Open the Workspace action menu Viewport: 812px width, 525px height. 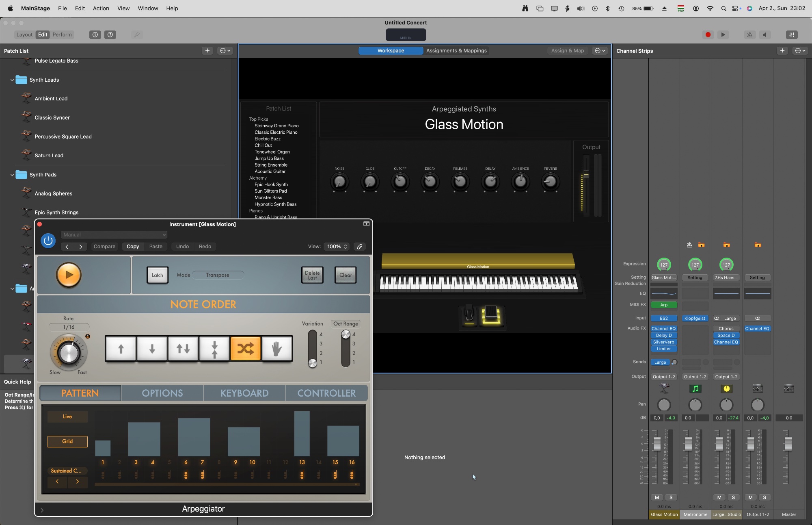coord(600,51)
